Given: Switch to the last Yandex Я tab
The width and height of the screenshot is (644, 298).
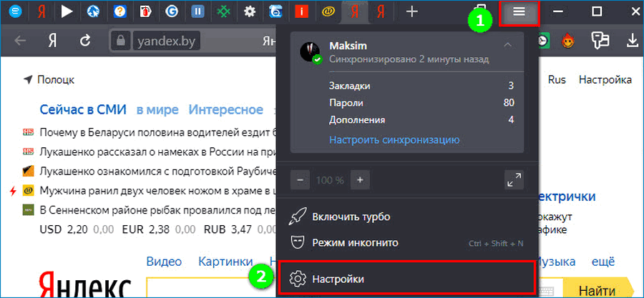Looking at the screenshot, I should [x=381, y=12].
